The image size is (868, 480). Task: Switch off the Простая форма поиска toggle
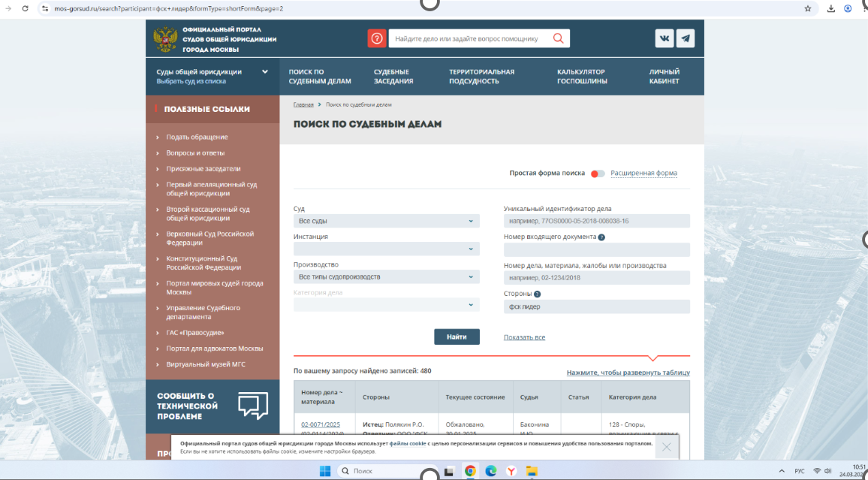[599, 173]
